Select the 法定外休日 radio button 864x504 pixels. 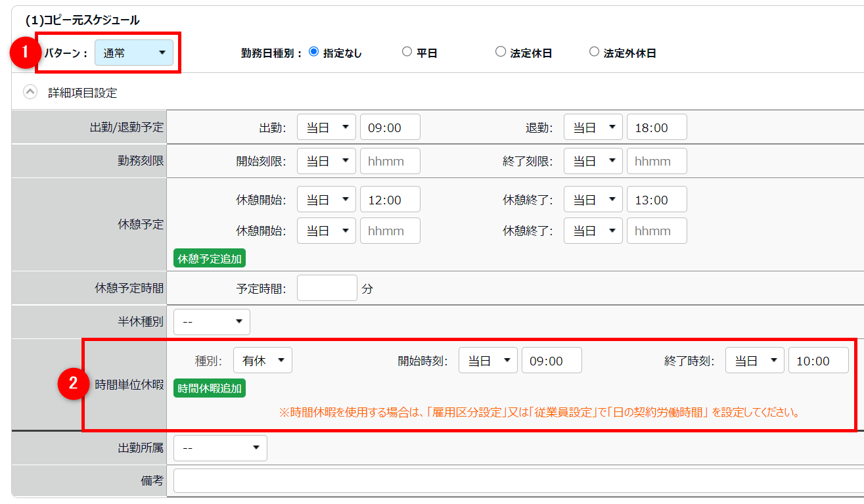click(594, 52)
